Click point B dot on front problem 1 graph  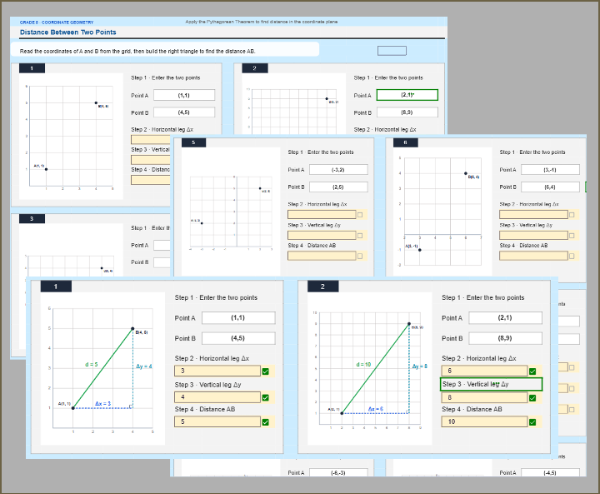pos(133,328)
